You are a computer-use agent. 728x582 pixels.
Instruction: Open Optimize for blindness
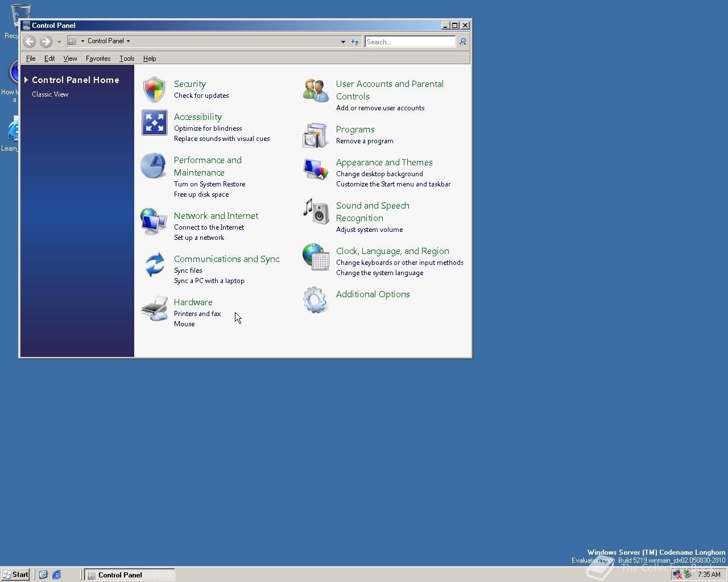(208, 128)
